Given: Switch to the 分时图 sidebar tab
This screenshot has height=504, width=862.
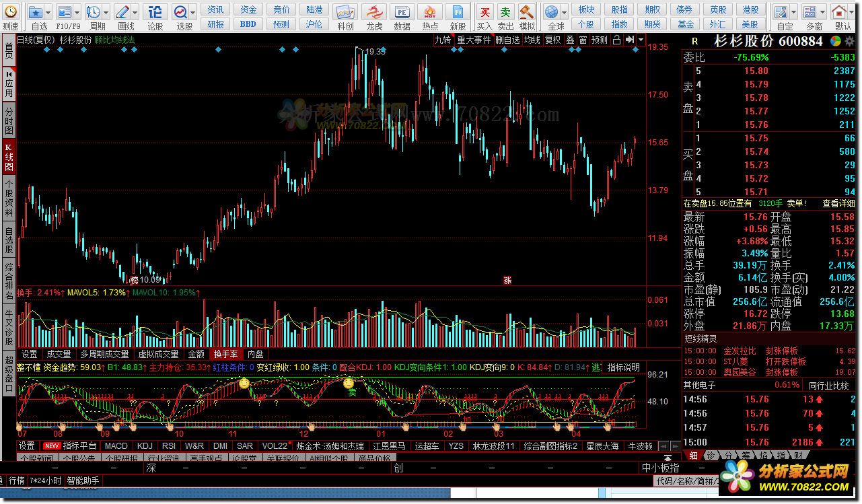Looking at the screenshot, I should pos(8,120).
